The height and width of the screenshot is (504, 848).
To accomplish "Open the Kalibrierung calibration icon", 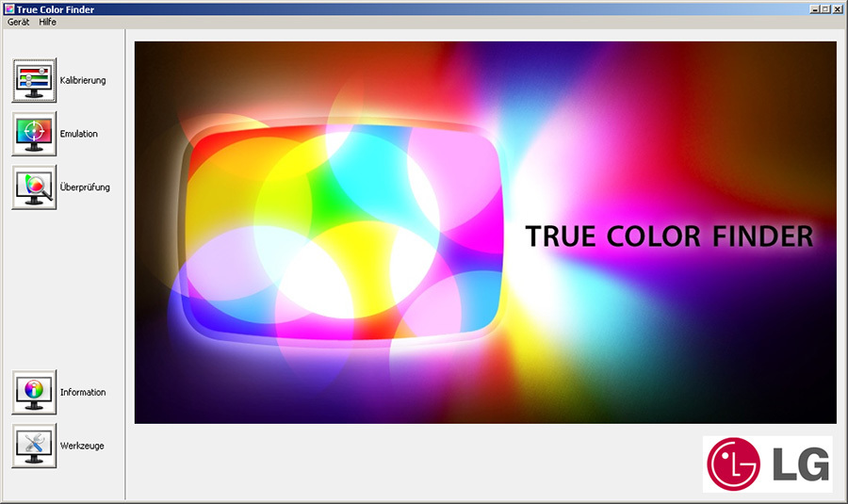I will (34, 81).
